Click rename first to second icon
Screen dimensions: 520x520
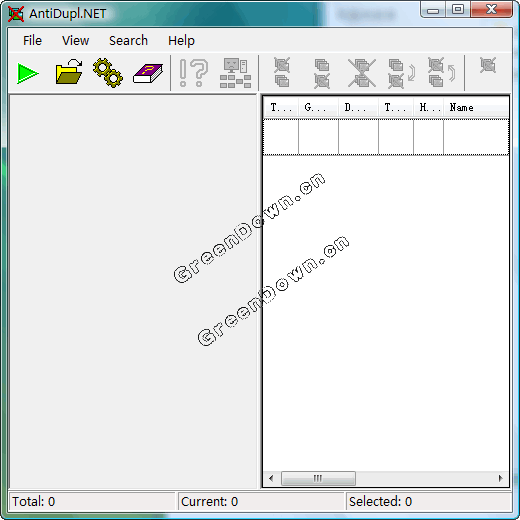[402, 74]
